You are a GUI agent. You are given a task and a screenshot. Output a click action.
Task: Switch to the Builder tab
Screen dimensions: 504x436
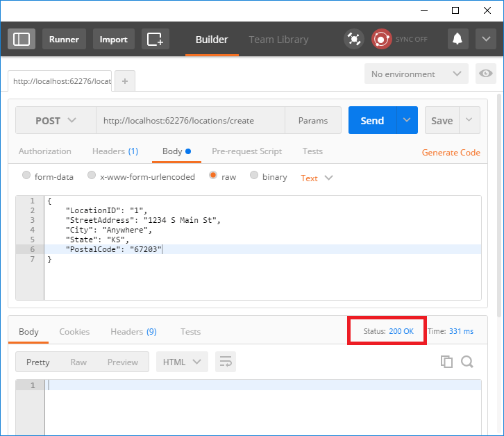(x=212, y=40)
